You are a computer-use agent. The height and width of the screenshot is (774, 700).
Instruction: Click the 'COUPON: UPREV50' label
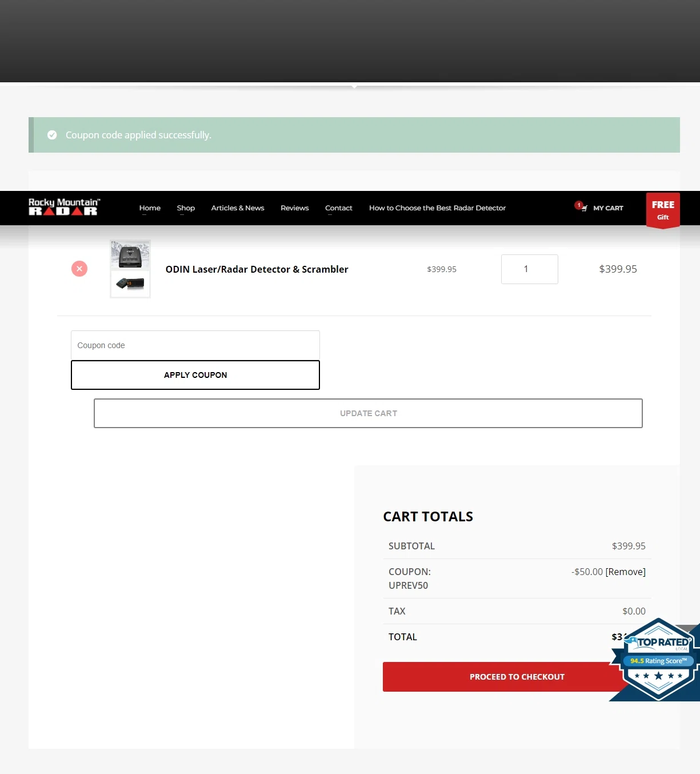[410, 578]
